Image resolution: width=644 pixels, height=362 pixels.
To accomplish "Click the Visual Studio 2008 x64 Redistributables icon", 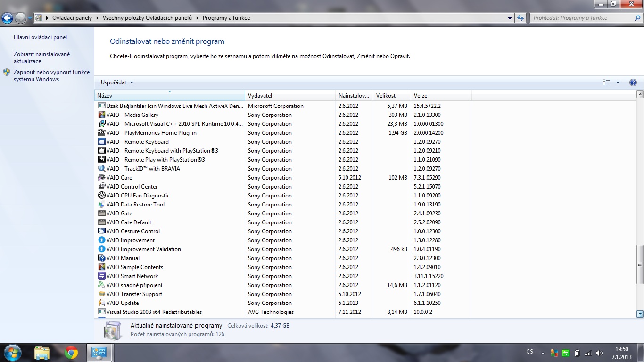I will pyautogui.click(x=101, y=312).
